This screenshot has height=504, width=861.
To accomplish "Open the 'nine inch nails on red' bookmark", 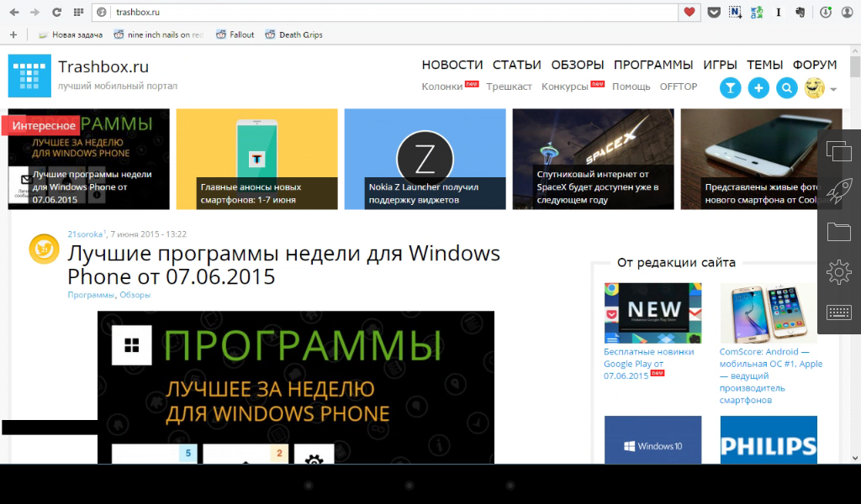I will tap(158, 34).
